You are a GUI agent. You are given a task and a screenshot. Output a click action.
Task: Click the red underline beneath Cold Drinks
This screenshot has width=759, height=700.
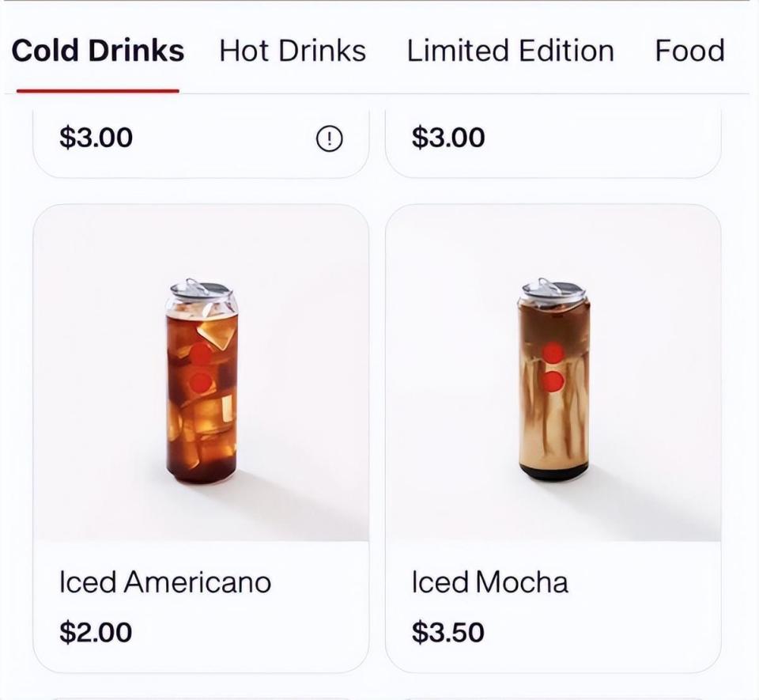(98, 91)
